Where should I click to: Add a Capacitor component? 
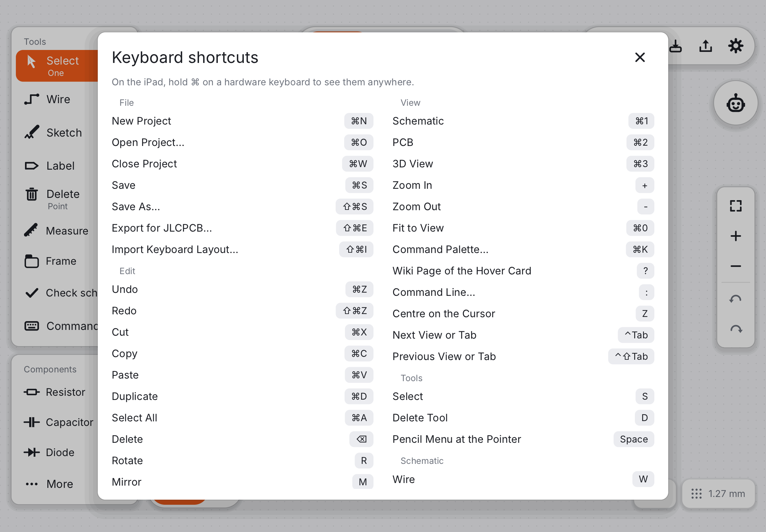57,422
